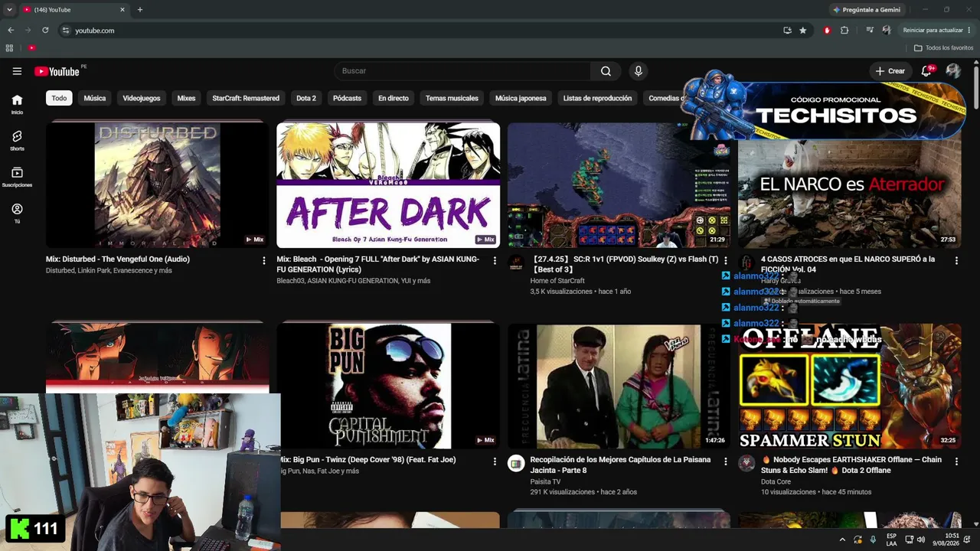The width and height of the screenshot is (980, 551).
Task: Open the YouTube guide hamburger menu
Action: pyautogui.click(x=17, y=71)
